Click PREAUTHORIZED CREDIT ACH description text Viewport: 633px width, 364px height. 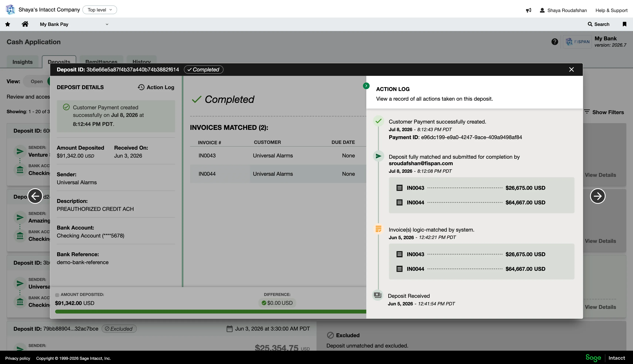tap(95, 209)
